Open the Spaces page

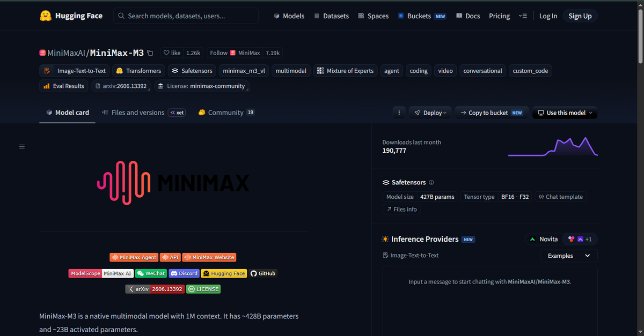click(x=373, y=16)
